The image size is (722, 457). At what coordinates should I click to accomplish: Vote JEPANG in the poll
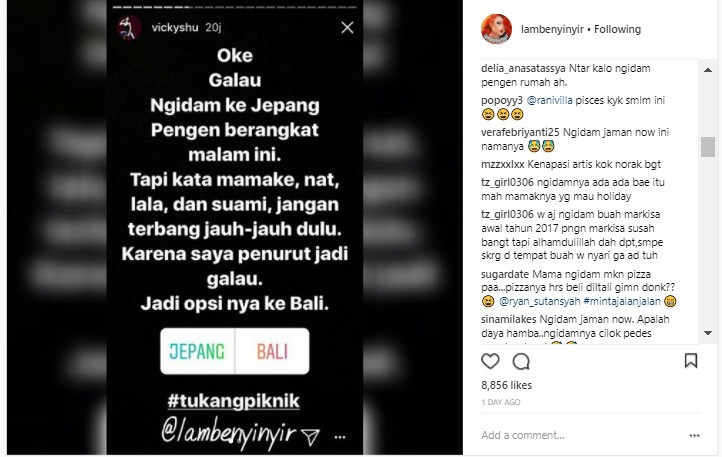[x=197, y=352]
